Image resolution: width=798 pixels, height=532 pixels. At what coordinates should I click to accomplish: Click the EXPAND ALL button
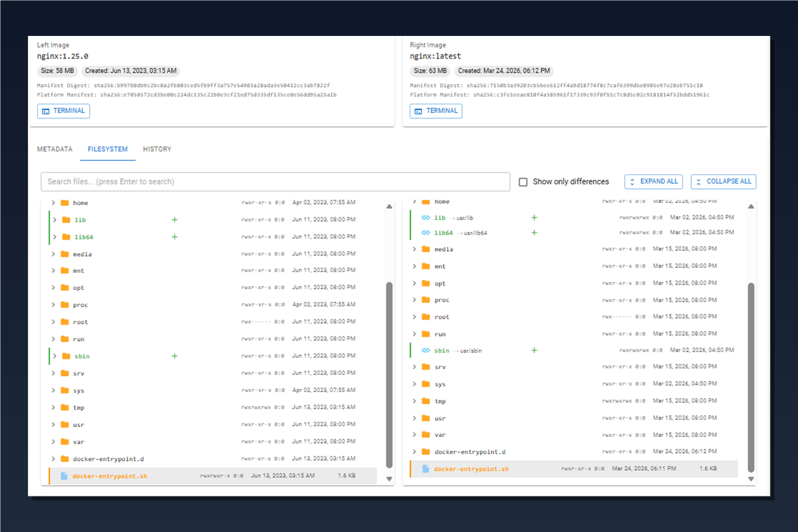[x=653, y=182]
